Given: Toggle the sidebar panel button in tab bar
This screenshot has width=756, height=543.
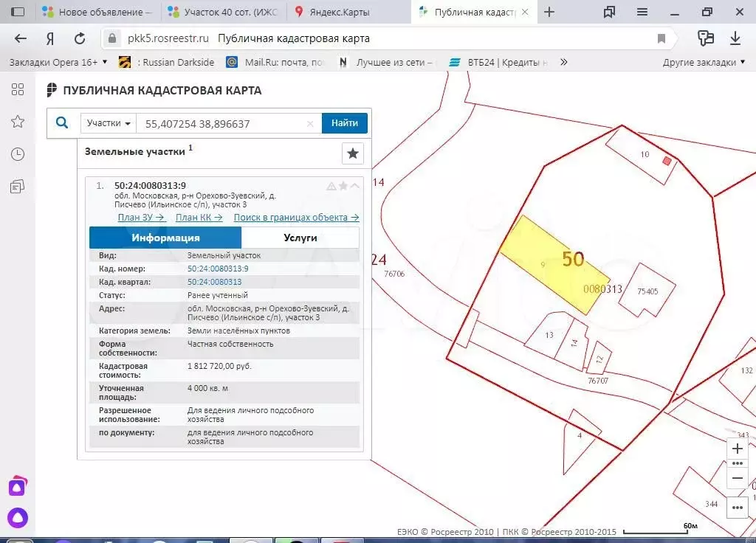Looking at the screenshot, I should pos(18,12).
